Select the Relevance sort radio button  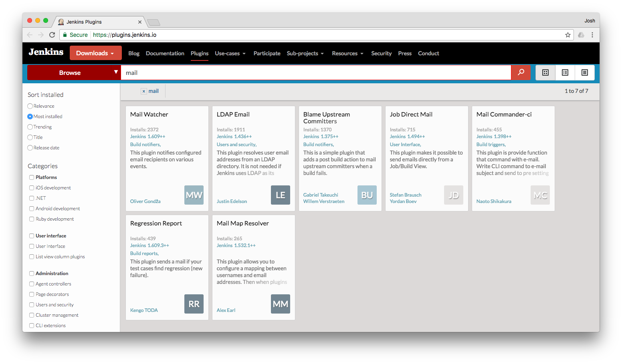point(30,106)
